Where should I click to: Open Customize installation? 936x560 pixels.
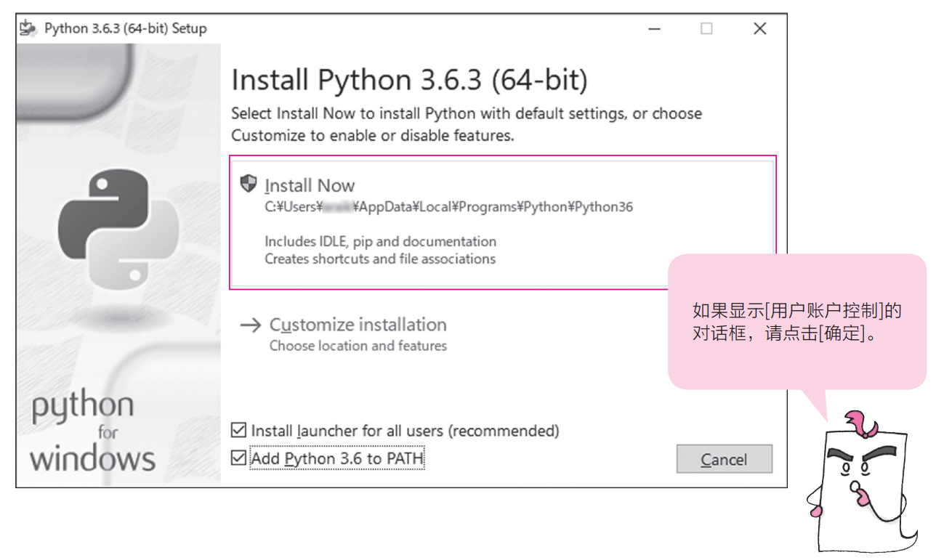[x=357, y=325]
